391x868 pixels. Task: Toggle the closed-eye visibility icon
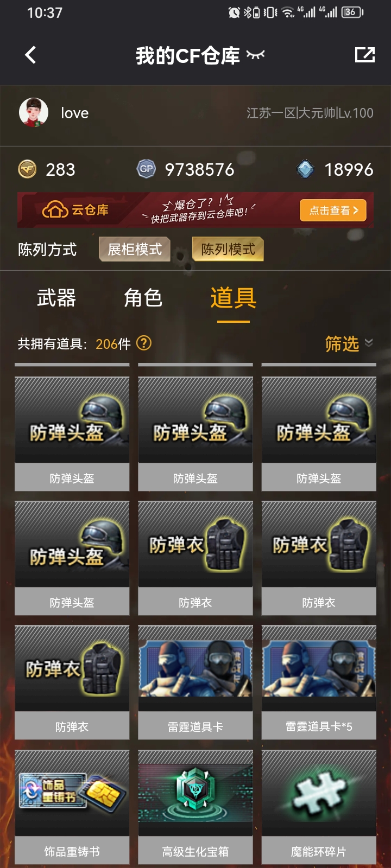256,54
